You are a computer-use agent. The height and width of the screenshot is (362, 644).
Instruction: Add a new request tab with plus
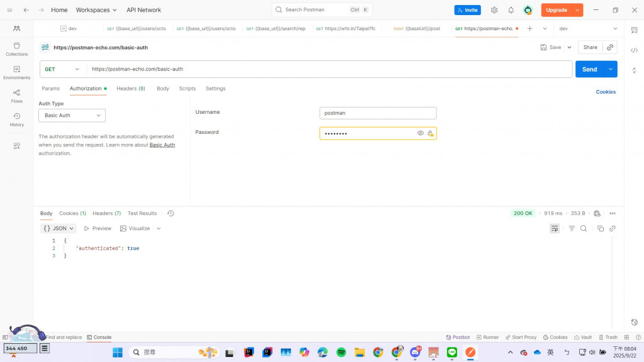530,28
